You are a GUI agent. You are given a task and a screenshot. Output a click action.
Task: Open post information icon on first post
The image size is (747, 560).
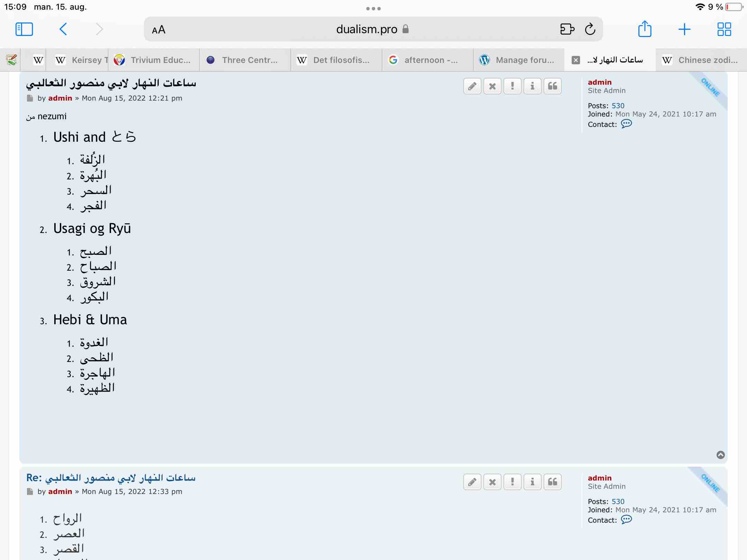(x=532, y=86)
